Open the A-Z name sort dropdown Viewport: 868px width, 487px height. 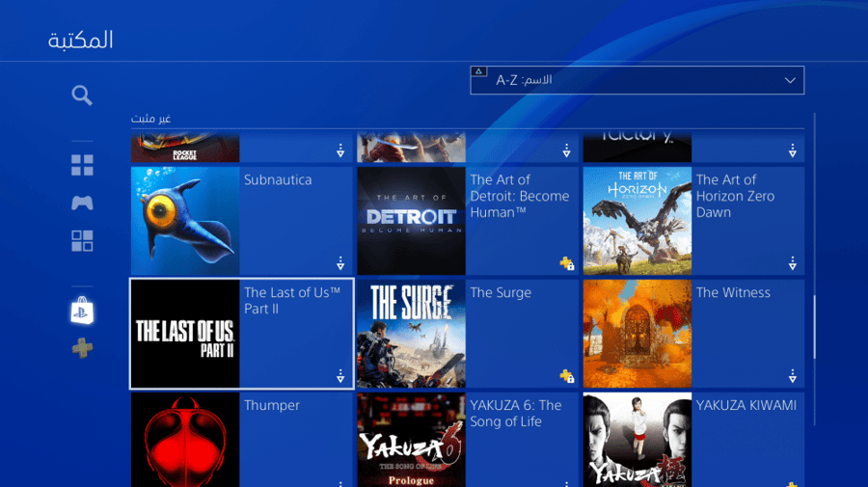point(637,80)
